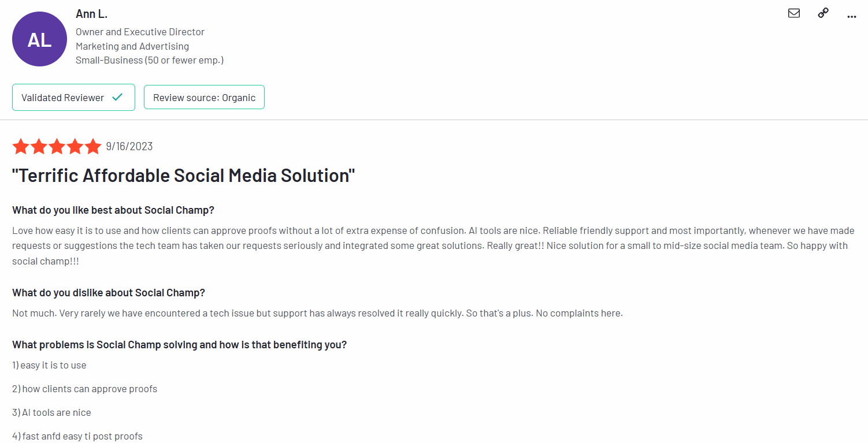Click the fourth orange rating star
Screen dimensions: 868x443
point(75,147)
